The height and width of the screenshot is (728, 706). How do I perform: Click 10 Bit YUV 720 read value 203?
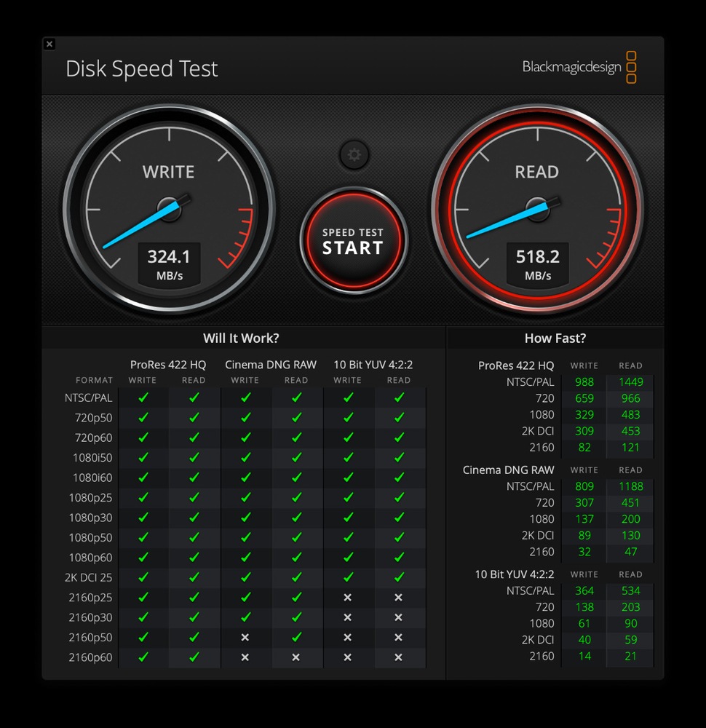631,607
